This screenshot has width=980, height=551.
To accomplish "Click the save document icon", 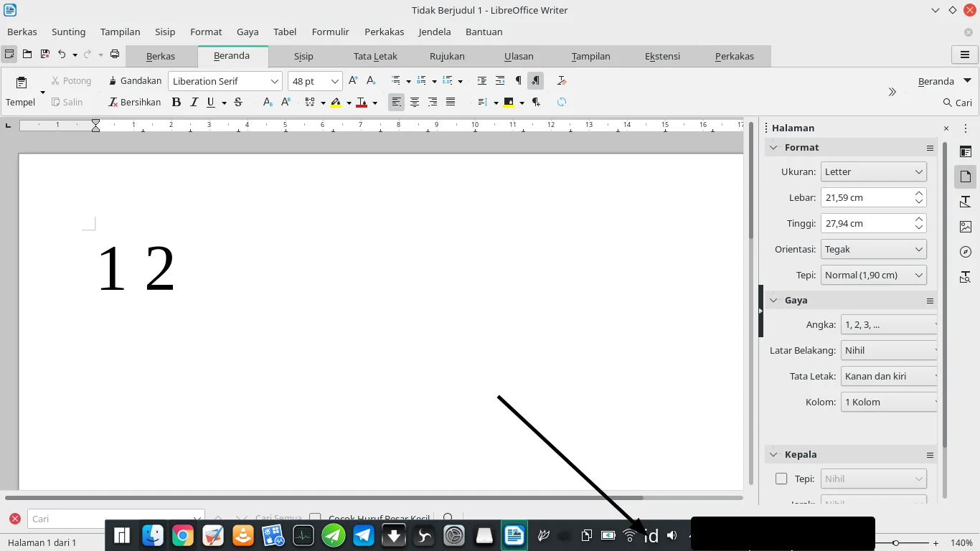I will click(44, 54).
